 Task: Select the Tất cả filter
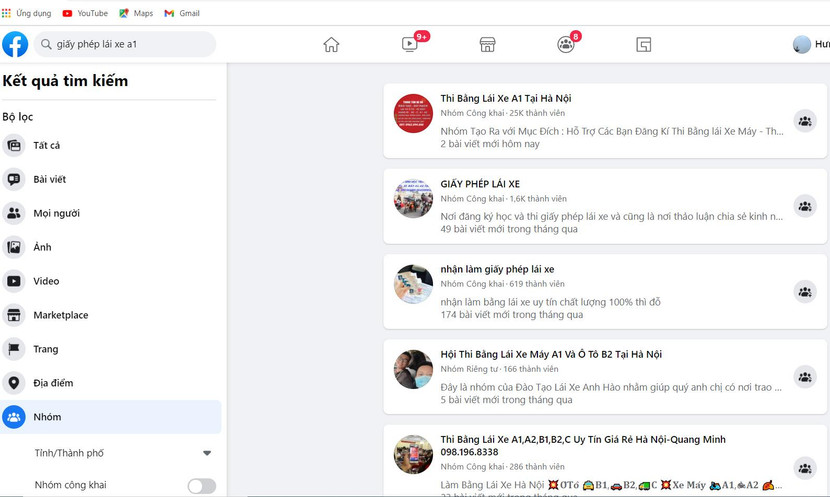[46, 145]
